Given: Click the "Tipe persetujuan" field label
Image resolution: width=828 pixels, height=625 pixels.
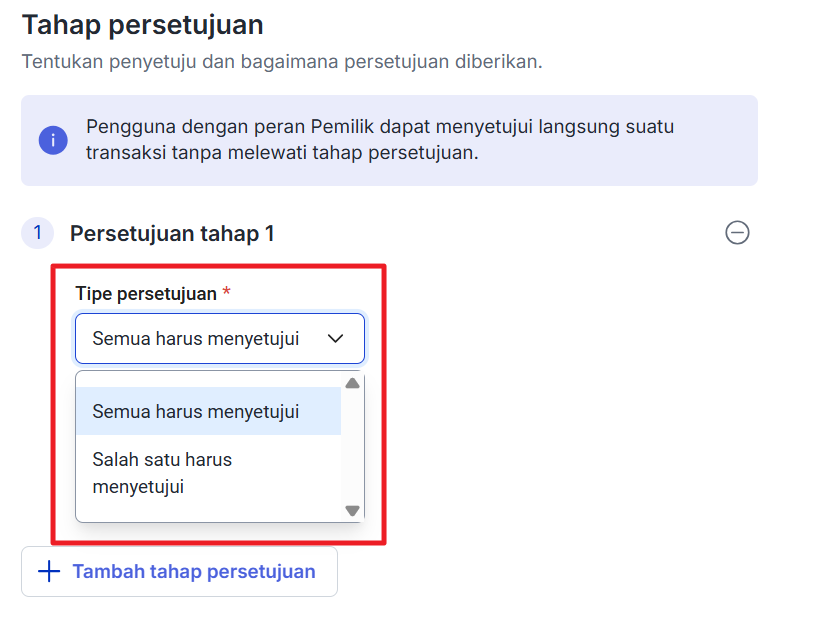Looking at the screenshot, I should [x=146, y=294].
